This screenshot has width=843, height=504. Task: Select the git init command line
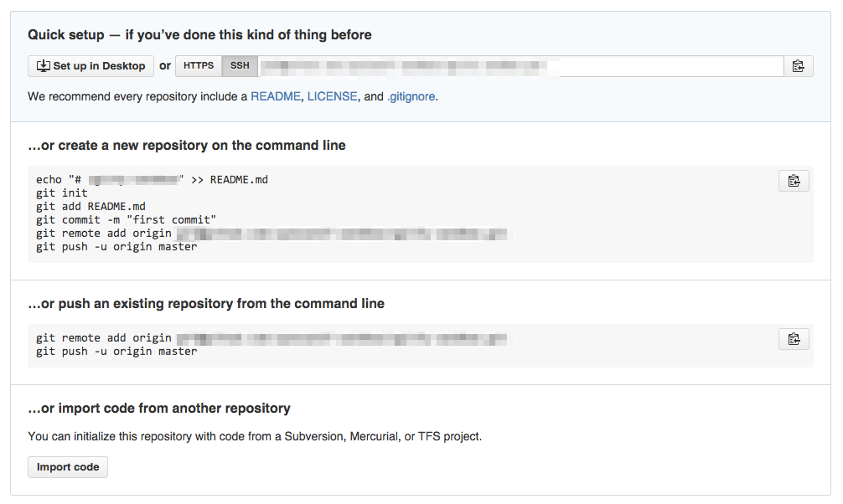tap(57, 193)
